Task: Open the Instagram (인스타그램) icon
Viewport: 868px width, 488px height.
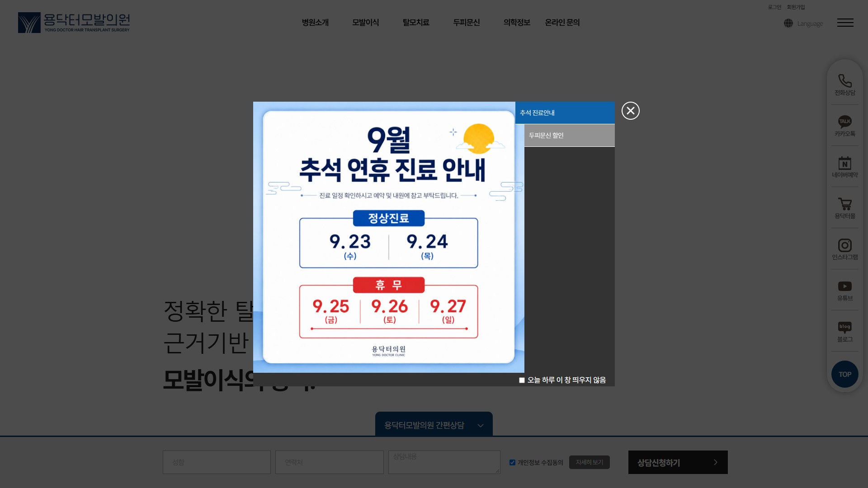Action: click(x=844, y=249)
